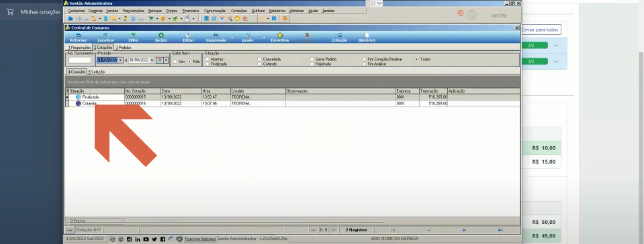644x244 pixels.
Task: Open the period calendar preset dropdown
Action: point(166,60)
